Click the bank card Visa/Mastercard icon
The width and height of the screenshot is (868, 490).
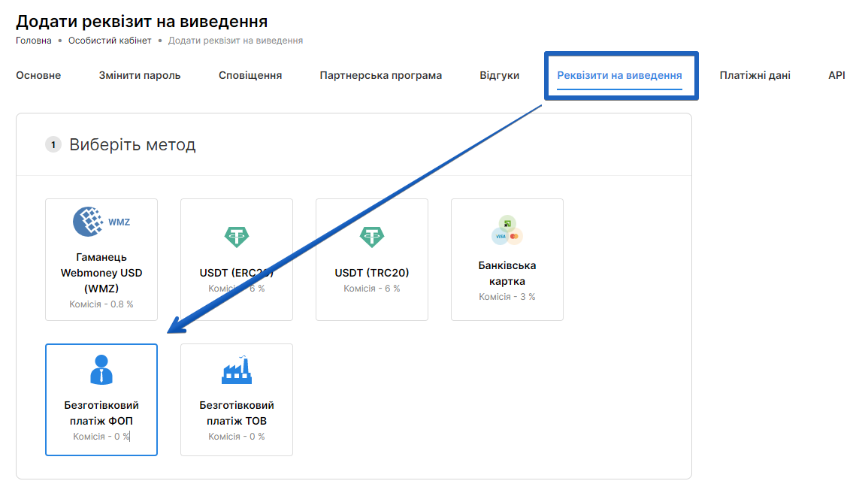point(507,230)
